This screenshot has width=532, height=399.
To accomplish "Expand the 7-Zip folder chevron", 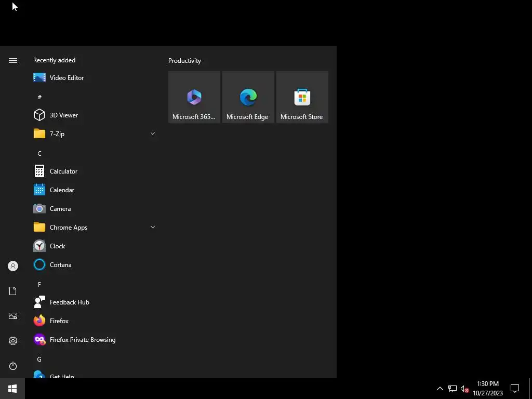I will point(153,134).
